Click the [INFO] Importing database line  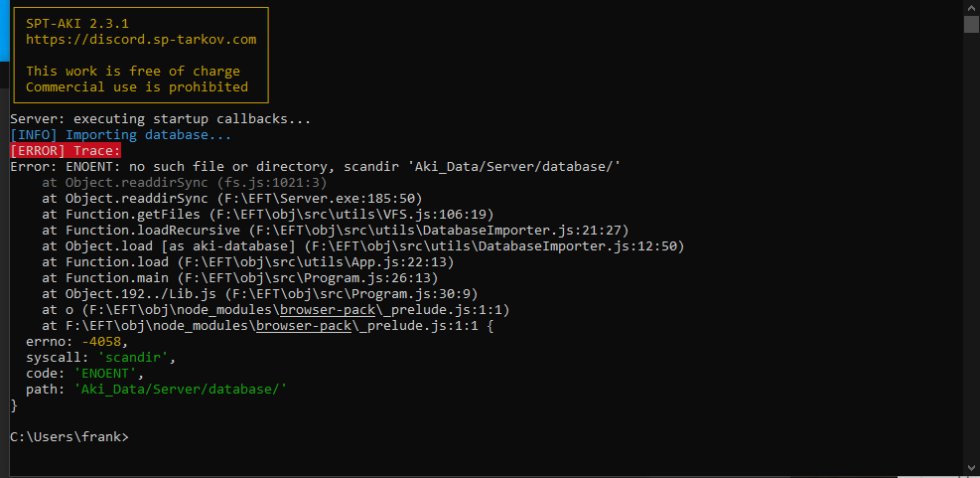[121, 135]
